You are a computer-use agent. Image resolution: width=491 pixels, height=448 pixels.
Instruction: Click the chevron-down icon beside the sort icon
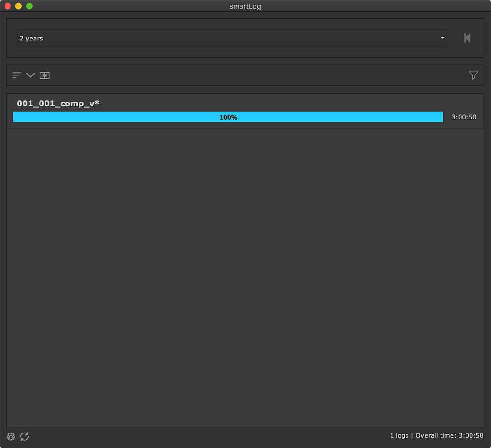(x=30, y=75)
